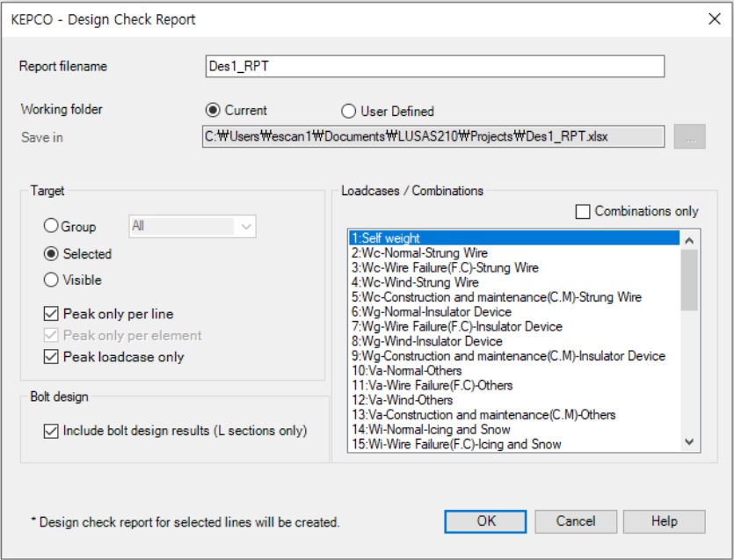Toggle Include bolt design results checkbox
Screen dimensions: 734x560
51,431
